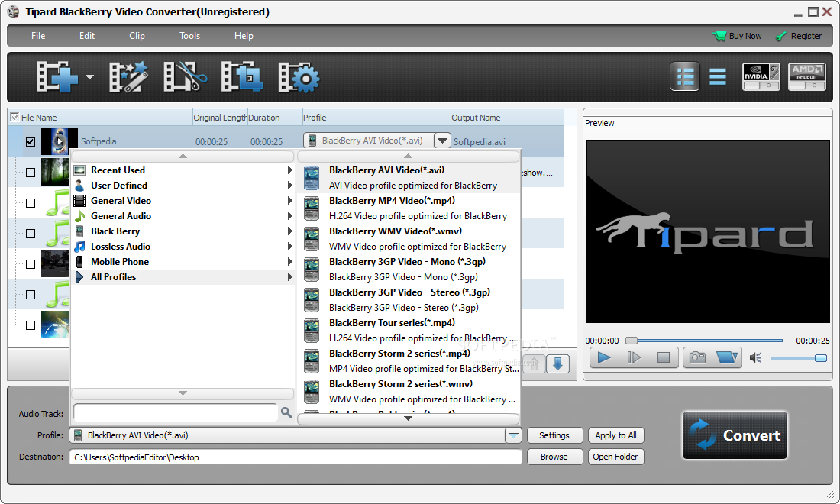This screenshot has width=840, height=504.
Task: Check the fourth row file checkbox
Action: point(31,234)
